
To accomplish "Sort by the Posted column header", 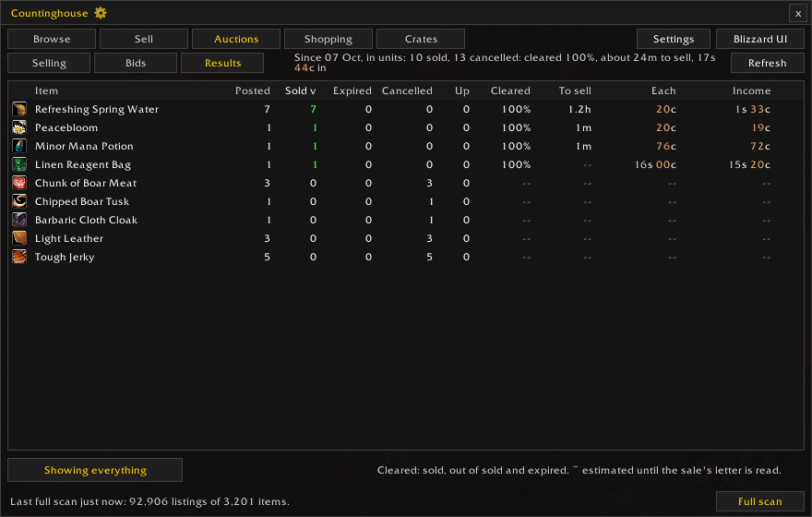I will (253, 90).
